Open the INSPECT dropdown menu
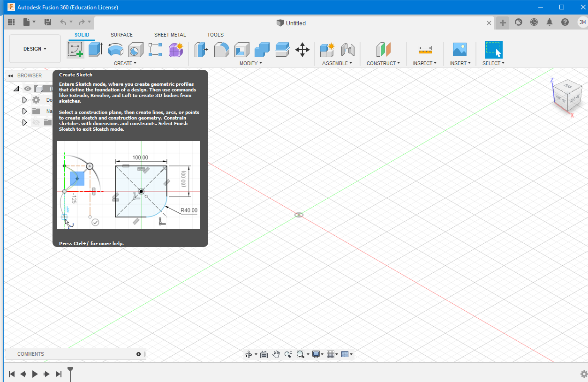The width and height of the screenshot is (588, 382). point(425,63)
